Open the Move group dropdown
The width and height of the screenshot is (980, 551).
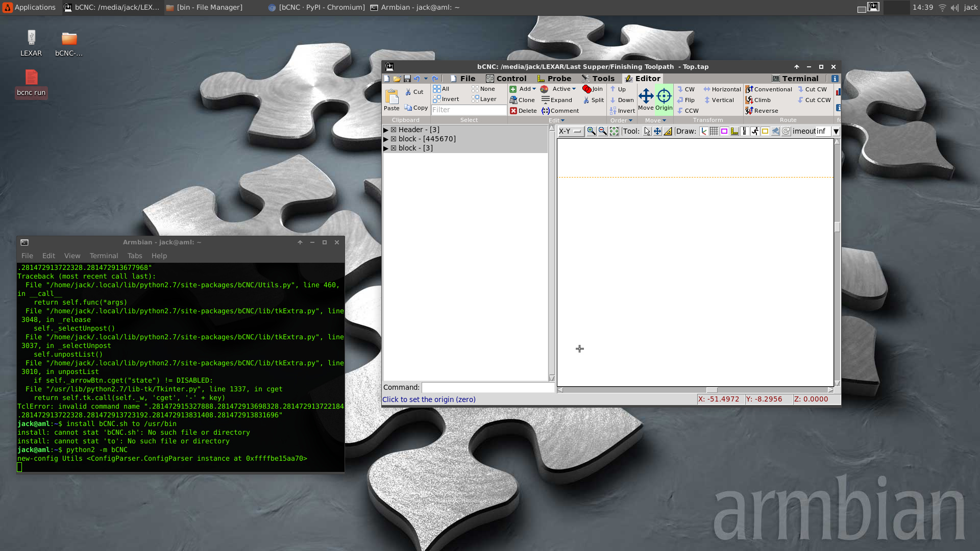655,120
